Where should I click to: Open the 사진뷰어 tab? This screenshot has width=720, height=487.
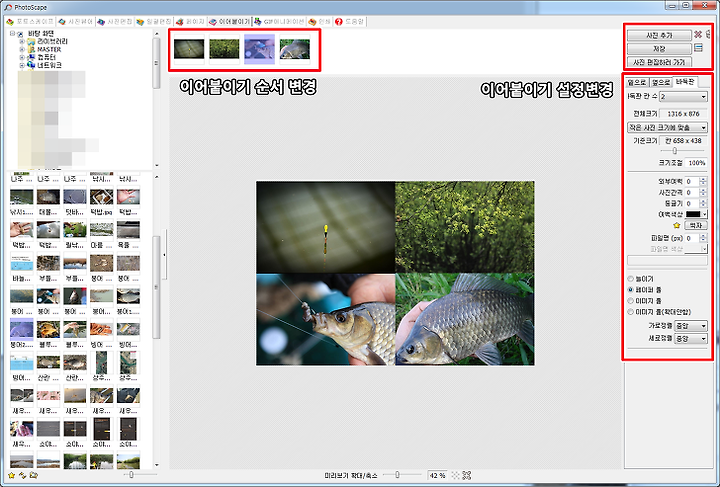click(76, 22)
